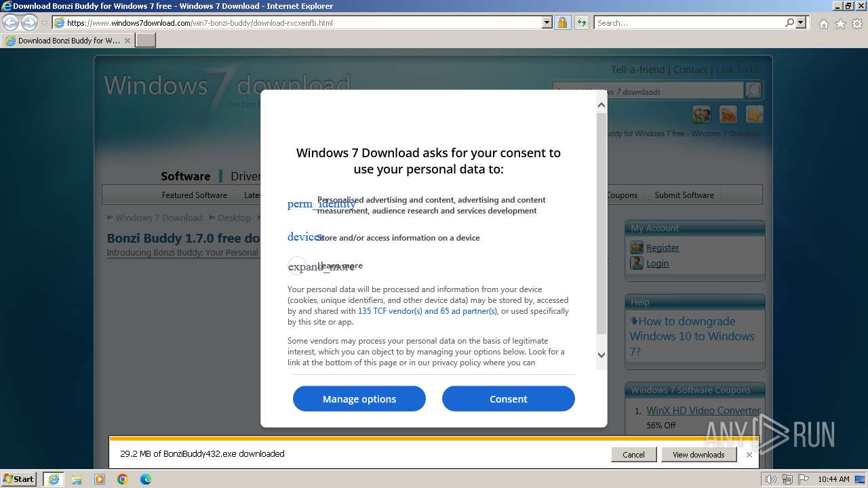Open the Software tab
Image resolution: width=868 pixels, height=488 pixels.
coord(185,176)
